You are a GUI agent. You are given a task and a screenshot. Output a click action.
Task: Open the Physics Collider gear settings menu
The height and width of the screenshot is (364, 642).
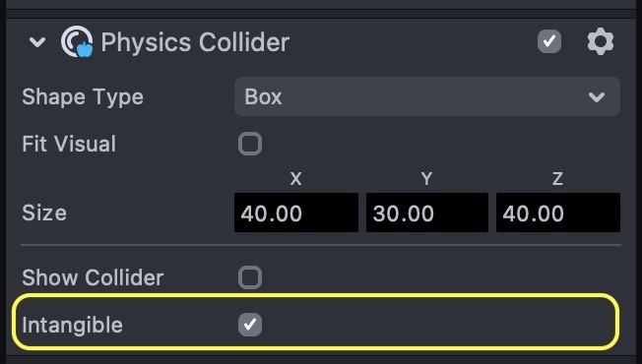(x=601, y=41)
